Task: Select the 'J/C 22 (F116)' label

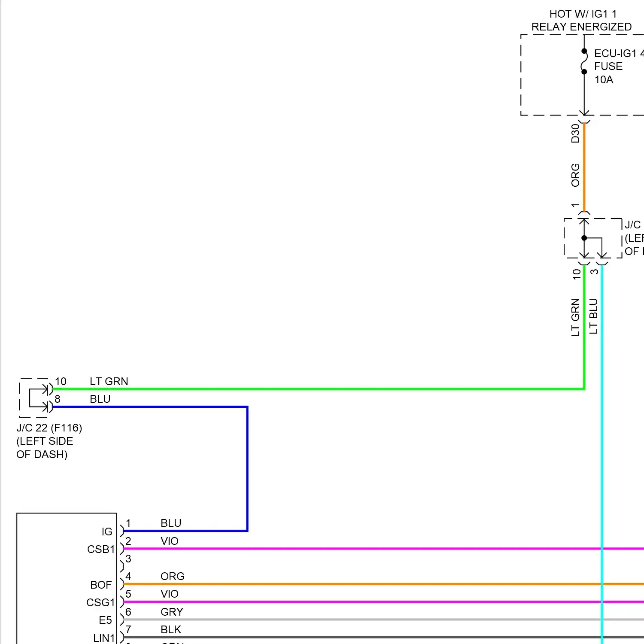Action: (x=49, y=428)
